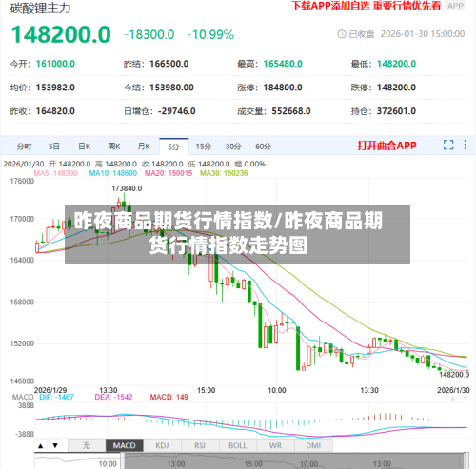Image resolution: width=476 pixels, height=469 pixels.
Task: Click the 均价 153982.0 value
Action: coord(55,88)
